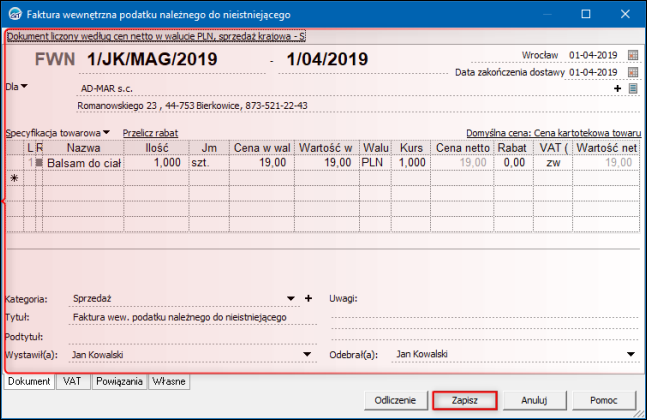Add new contractor with plus icon
The image size is (647, 420).
[x=617, y=88]
